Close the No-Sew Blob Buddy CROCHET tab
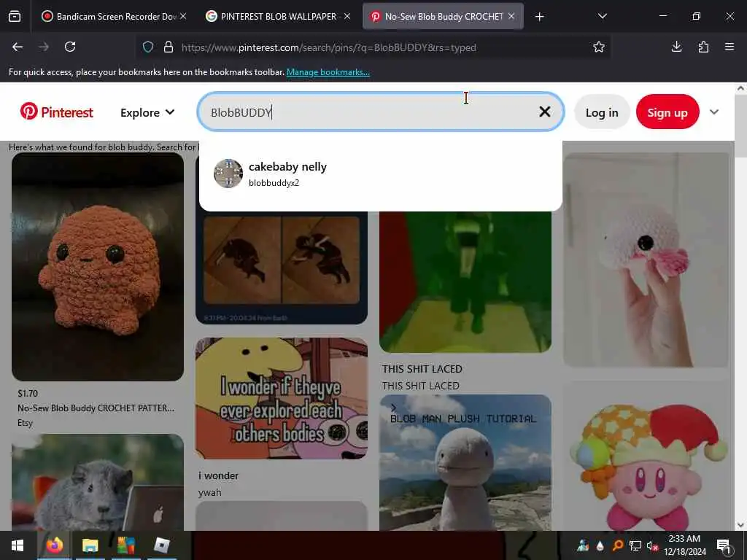Screen dimensions: 747x560 click(x=511, y=16)
